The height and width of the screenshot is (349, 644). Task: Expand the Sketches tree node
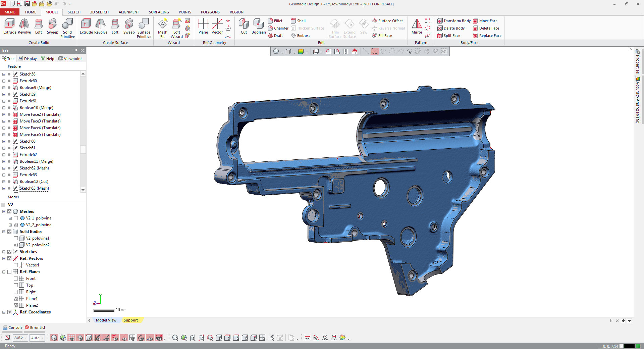(4, 252)
